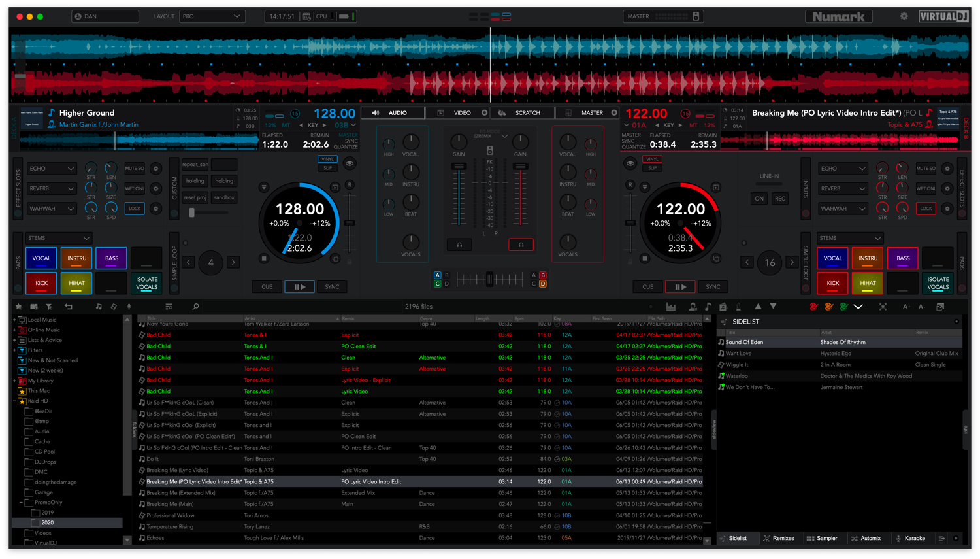
Task: Click the red palette color filter icon
Action: [x=813, y=307]
